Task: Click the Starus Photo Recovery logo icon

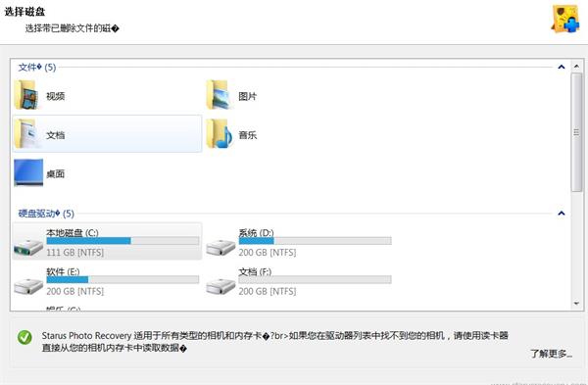Action: [x=565, y=19]
